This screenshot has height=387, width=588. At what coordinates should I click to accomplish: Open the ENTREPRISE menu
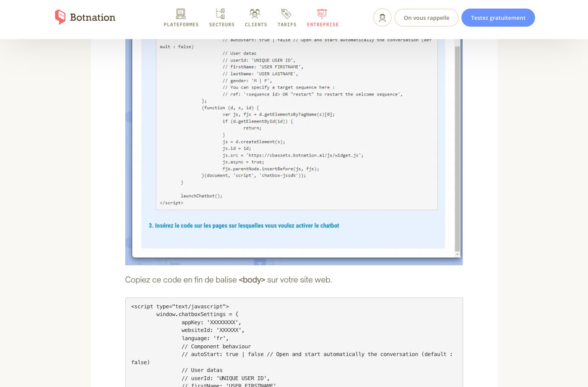click(x=323, y=25)
